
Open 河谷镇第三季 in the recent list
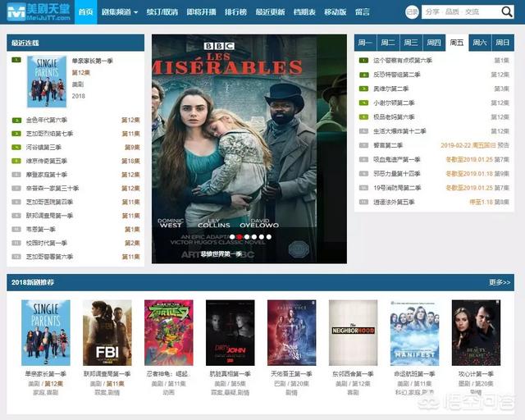point(43,148)
